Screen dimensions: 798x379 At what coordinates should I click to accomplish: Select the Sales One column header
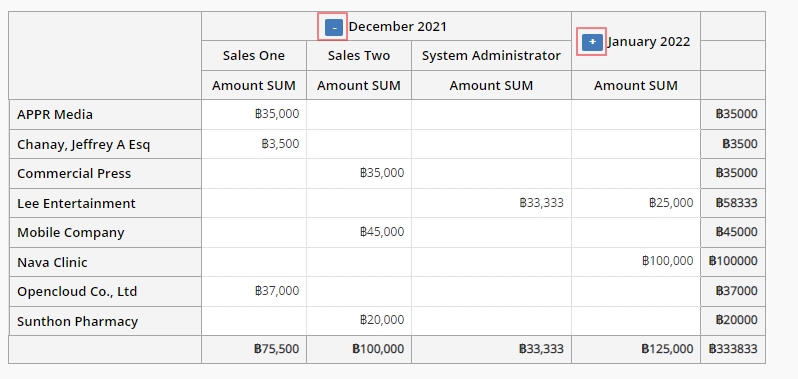[x=253, y=55]
